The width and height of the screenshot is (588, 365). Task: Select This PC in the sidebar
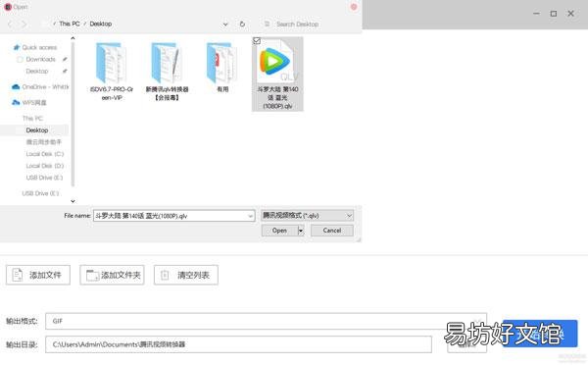point(32,119)
